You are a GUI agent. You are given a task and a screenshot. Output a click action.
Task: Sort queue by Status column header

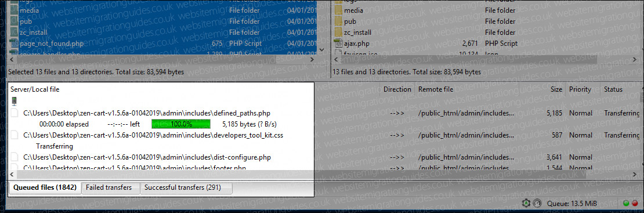(x=613, y=89)
